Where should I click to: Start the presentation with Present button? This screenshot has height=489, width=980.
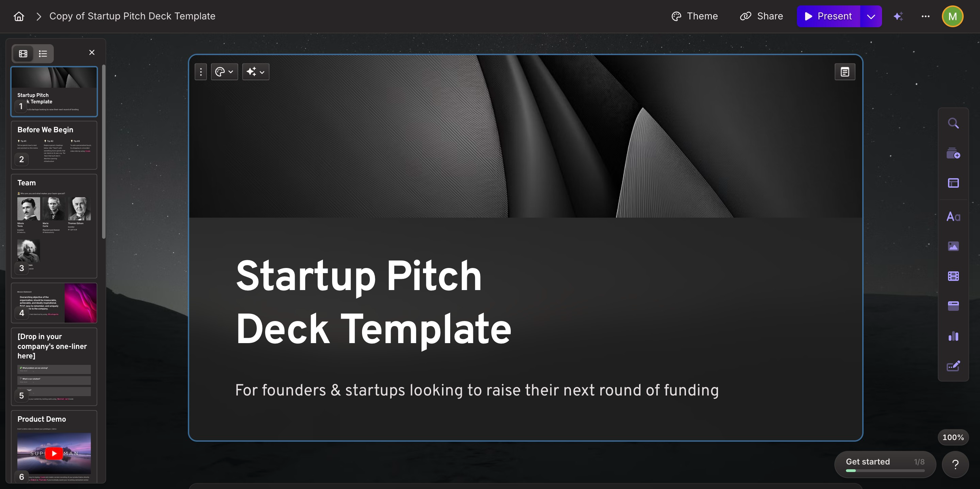tap(828, 16)
